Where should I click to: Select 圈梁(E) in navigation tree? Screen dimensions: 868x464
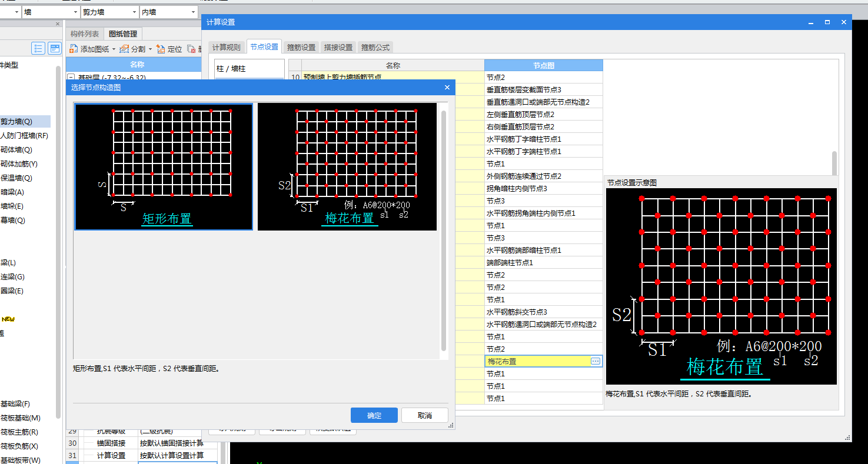(x=12, y=291)
